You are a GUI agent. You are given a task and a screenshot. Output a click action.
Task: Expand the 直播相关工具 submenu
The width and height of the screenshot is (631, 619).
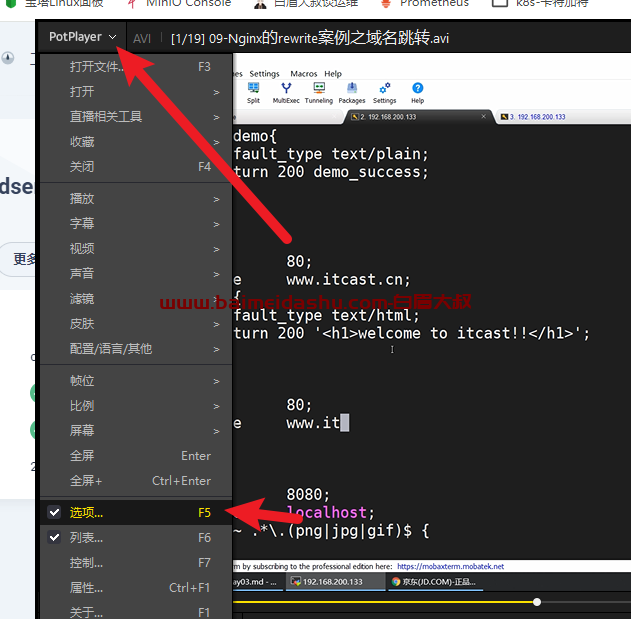[136, 117]
